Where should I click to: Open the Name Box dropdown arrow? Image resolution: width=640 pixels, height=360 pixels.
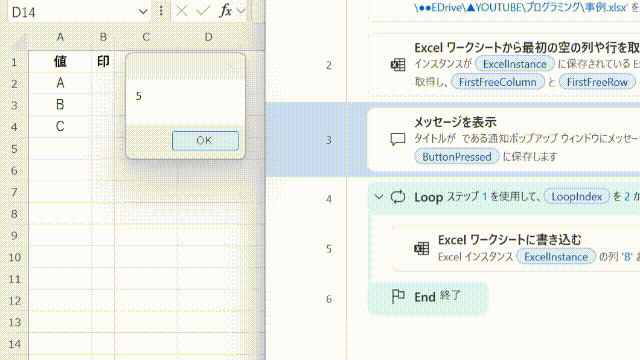point(143,12)
